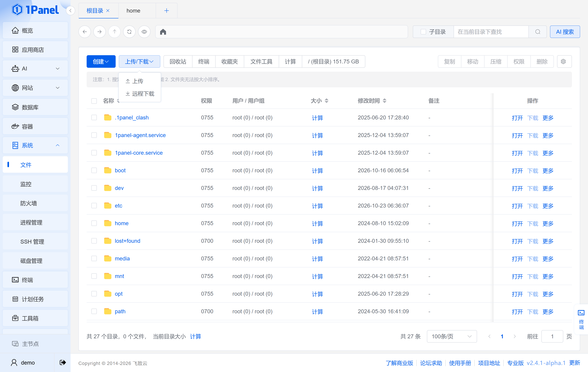Screen dimensions: 588x372
Task: Expand the 网站 sidebar menu
Action: coord(35,88)
